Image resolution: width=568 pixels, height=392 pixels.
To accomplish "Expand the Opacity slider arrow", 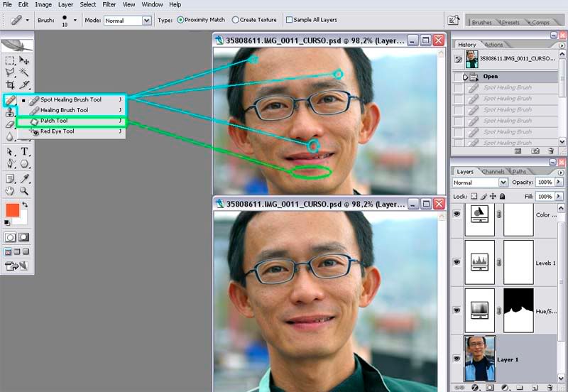I will [559, 183].
